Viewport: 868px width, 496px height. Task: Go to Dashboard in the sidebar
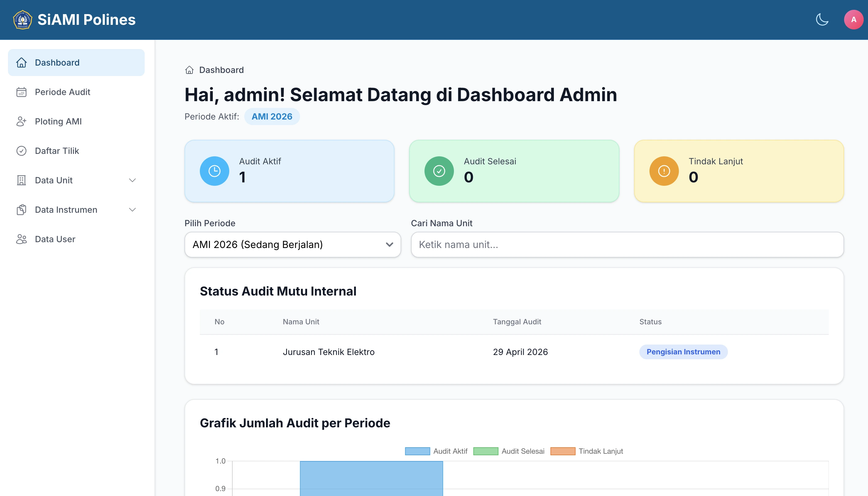click(x=76, y=63)
